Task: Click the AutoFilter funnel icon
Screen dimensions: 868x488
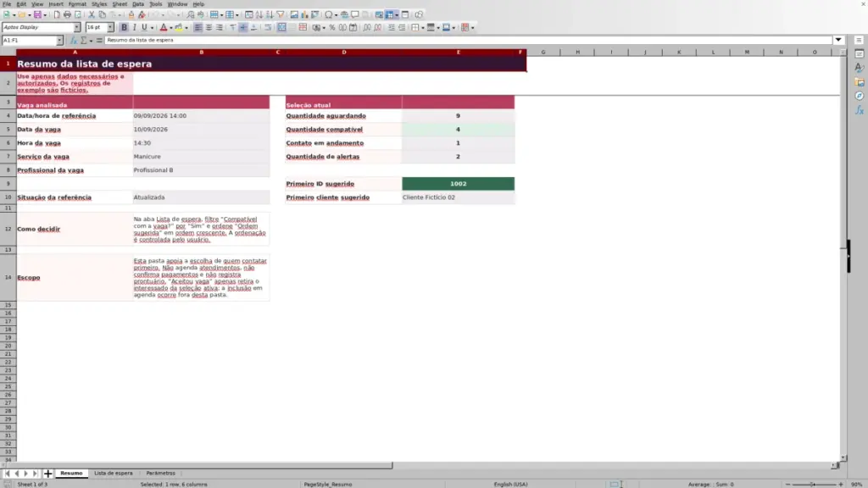Action: click(x=280, y=14)
